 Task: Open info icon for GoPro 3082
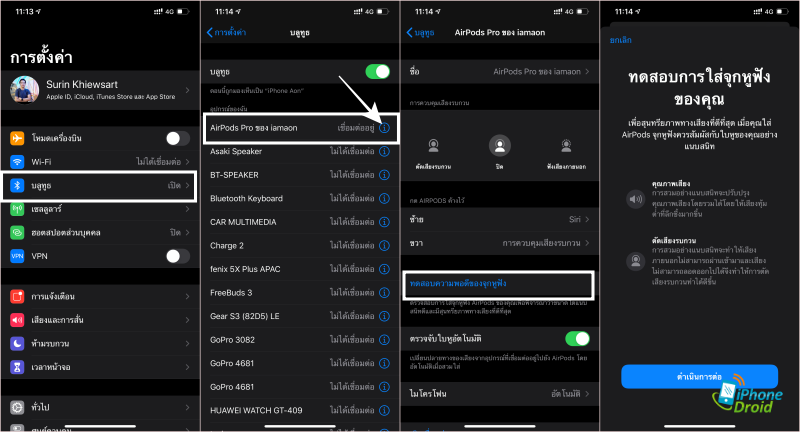pyautogui.click(x=385, y=340)
